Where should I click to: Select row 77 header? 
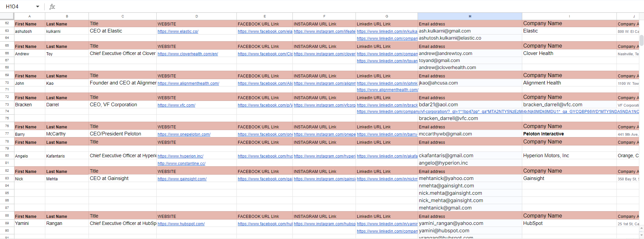click(7, 134)
